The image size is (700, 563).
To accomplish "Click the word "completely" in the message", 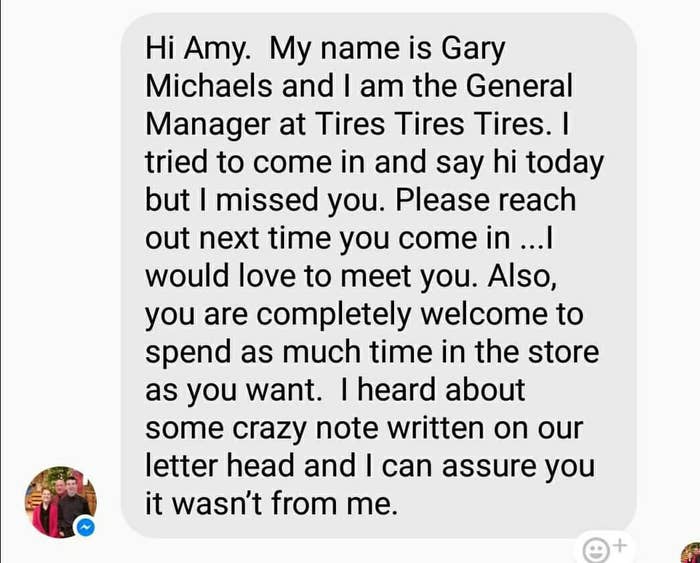I will (333, 315).
